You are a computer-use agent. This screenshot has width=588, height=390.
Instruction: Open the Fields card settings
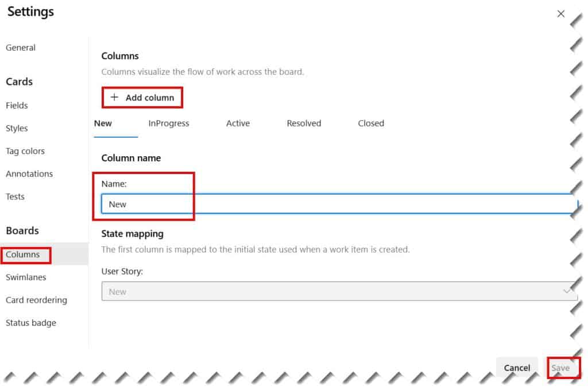coord(17,105)
